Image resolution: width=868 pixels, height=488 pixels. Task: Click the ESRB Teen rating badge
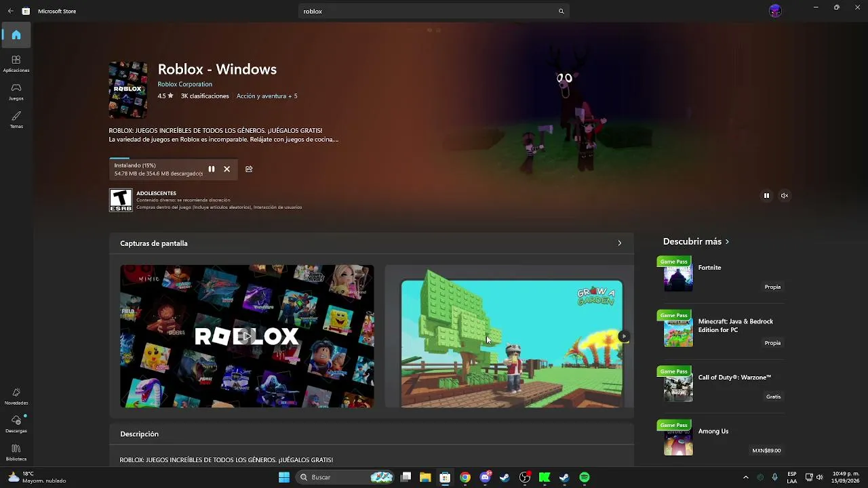click(x=121, y=200)
